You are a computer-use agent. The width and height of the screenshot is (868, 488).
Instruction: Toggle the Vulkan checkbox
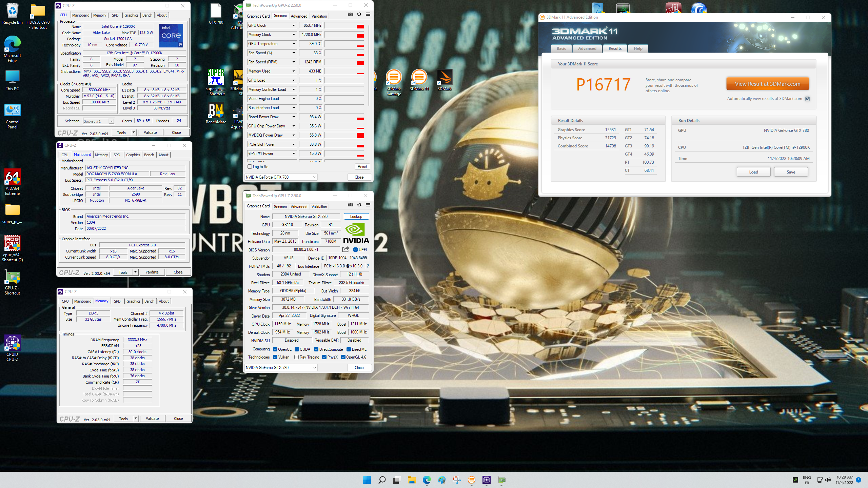275,357
